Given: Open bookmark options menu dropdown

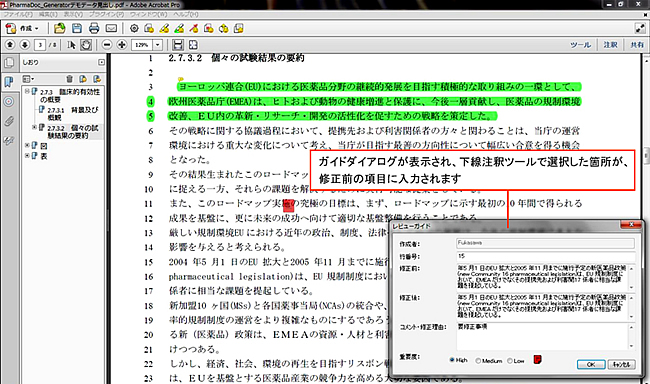Looking at the screenshot, I should tap(29, 79).
